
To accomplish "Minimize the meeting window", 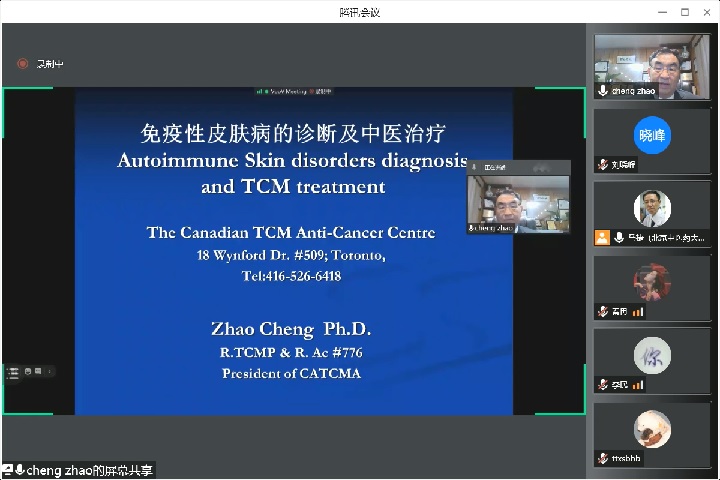I will tap(661, 12).
